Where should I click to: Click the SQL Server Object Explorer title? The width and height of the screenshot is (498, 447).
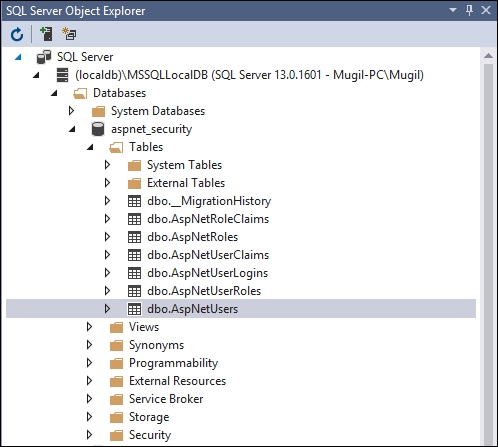pos(76,11)
